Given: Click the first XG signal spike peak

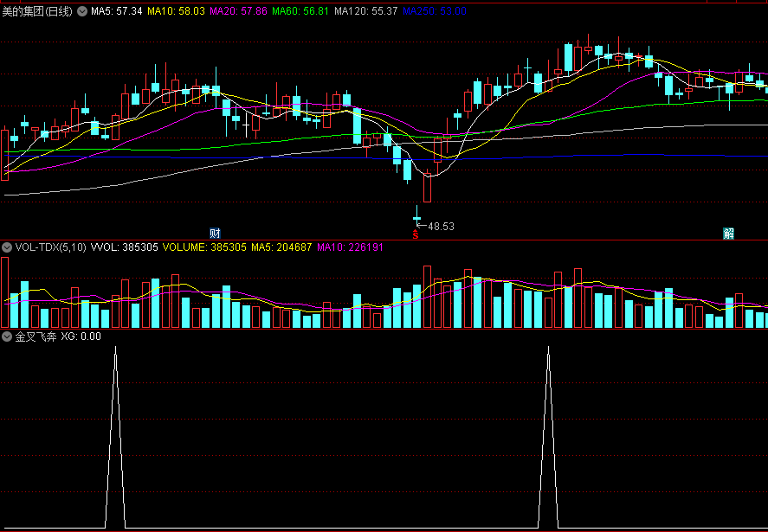Looking at the screenshot, I should coord(116,348).
